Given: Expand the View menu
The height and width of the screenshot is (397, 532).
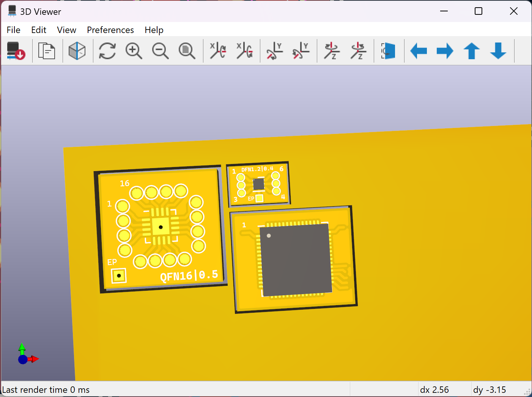Looking at the screenshot, I should 66,30.
